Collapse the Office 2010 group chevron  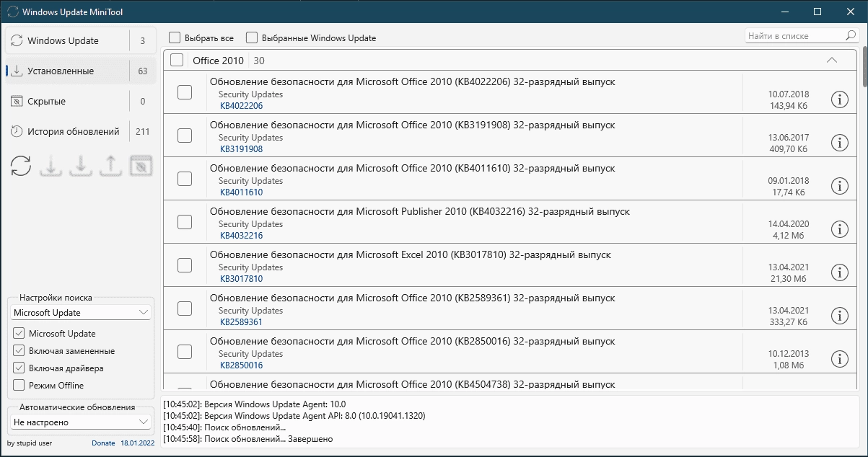point(831,61)
